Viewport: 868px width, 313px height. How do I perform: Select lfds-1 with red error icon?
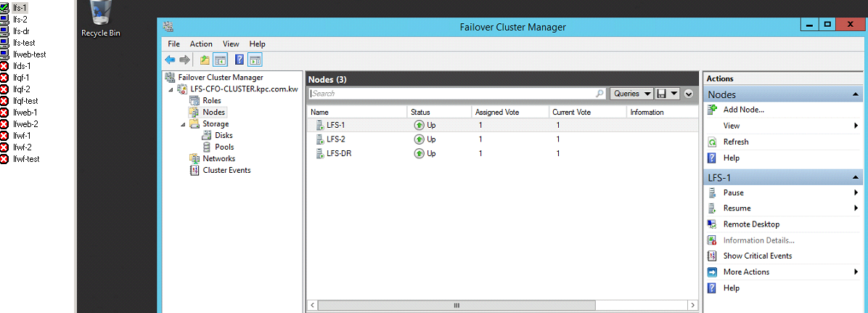[x=22, y=66]
